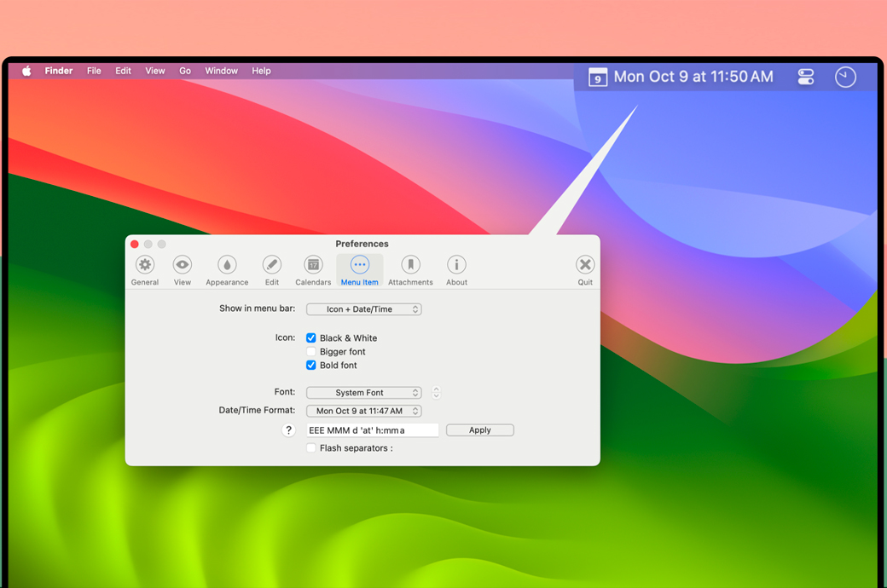Open Control Center from menu bar
The height and width of the screenshot is (588, 887).
(x=806, y=78)
